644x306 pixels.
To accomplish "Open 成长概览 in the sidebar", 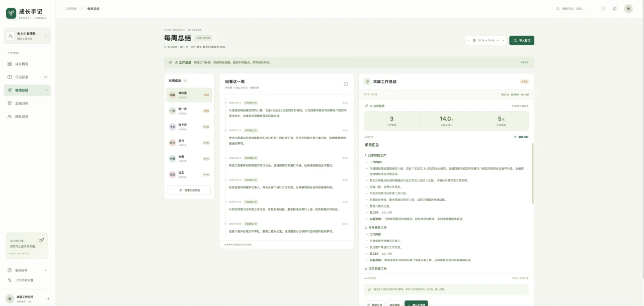I will [x=28, y=64].
